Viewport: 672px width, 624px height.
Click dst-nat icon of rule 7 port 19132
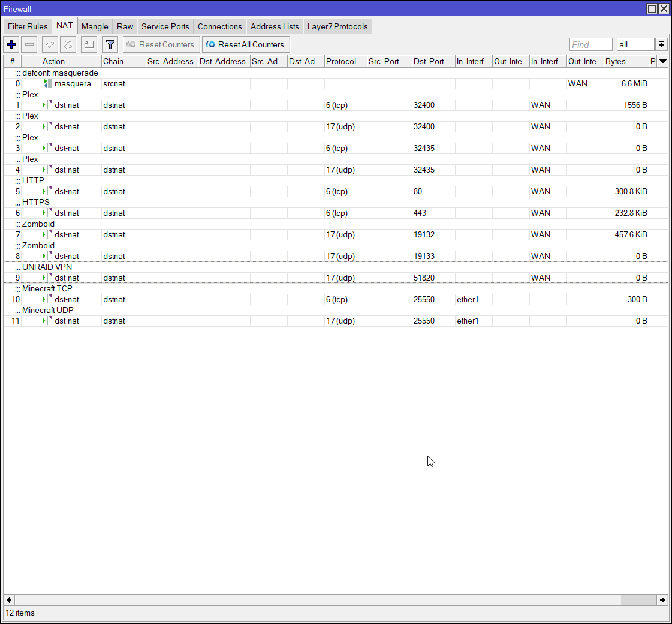pos(47,234)
